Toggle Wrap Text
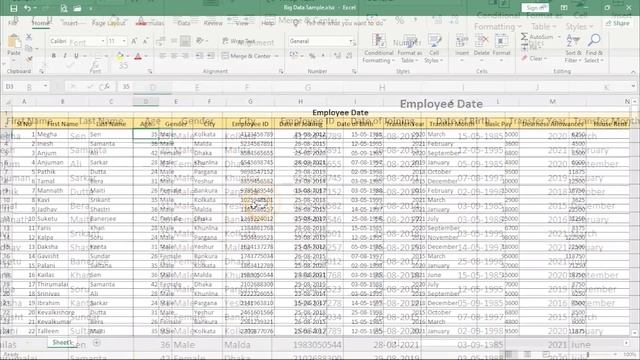Viewport: 640px width, 360px height. [x=239, y=41]
